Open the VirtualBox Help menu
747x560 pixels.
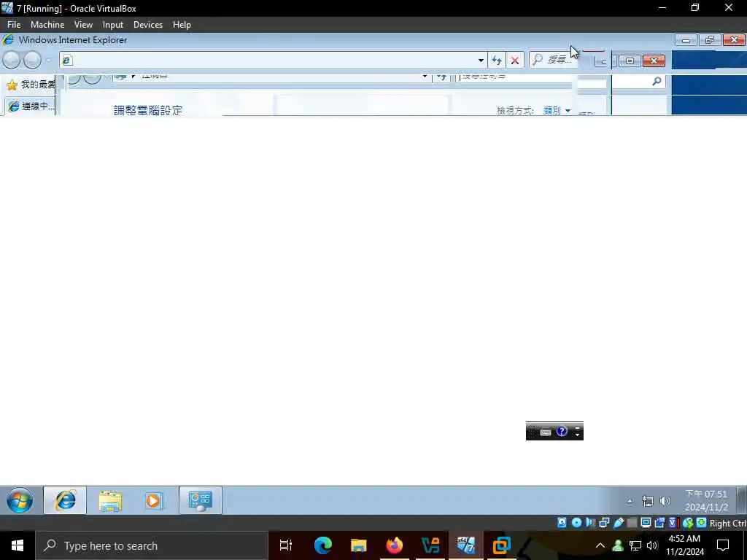182,25
